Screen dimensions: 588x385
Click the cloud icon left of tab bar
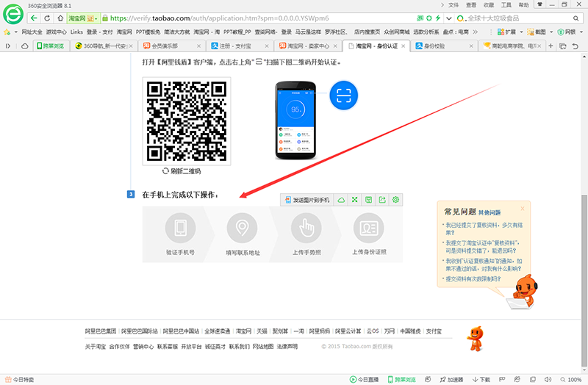pos(25,46)
